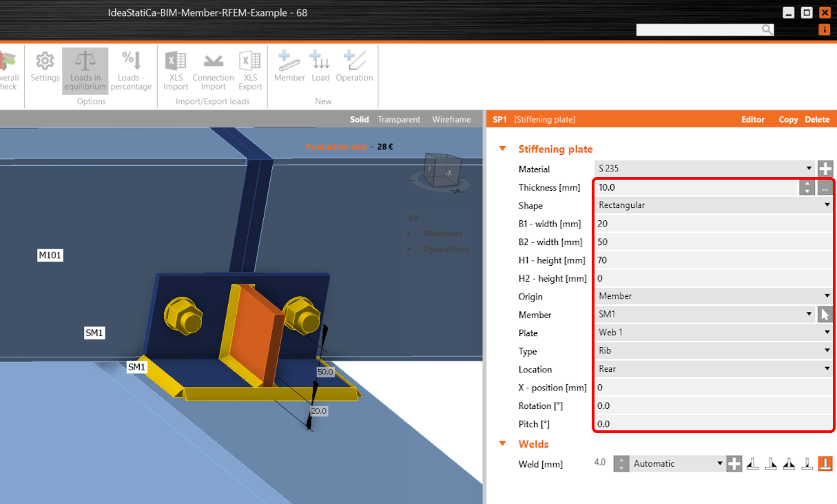Switch view to Wireframe mode

tap(451, 120)
